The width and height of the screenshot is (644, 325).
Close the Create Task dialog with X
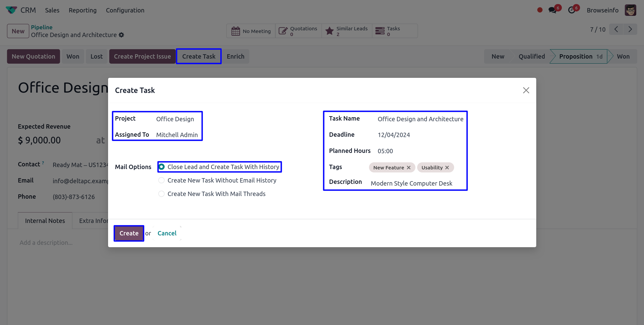point(526,90)
